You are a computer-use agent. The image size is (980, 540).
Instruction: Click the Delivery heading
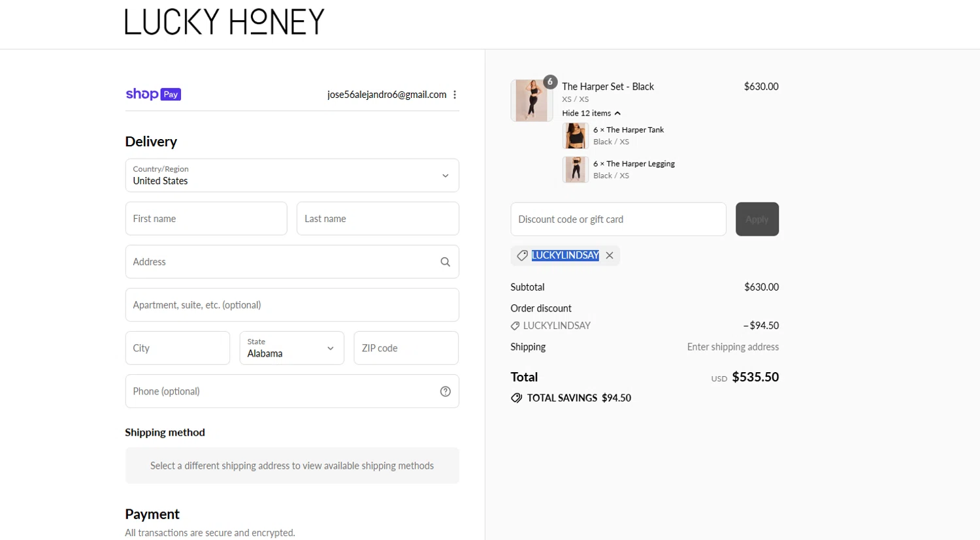[x=151, y=142]
